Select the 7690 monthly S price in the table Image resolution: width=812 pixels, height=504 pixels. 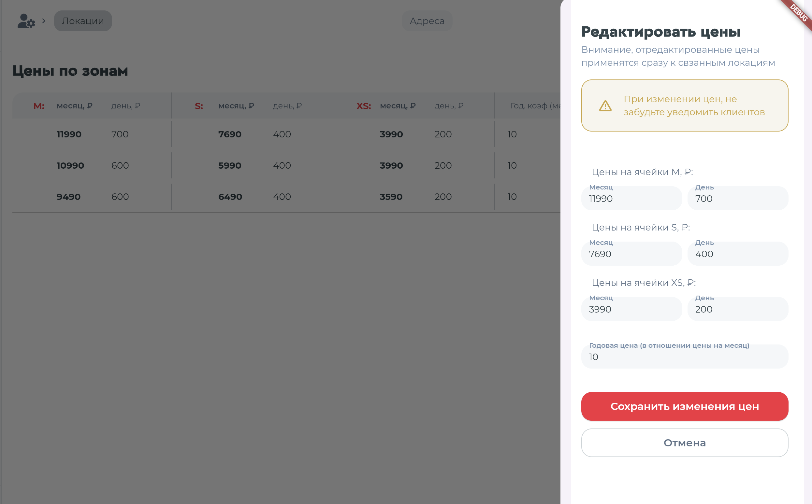click(x=230, y=134)
